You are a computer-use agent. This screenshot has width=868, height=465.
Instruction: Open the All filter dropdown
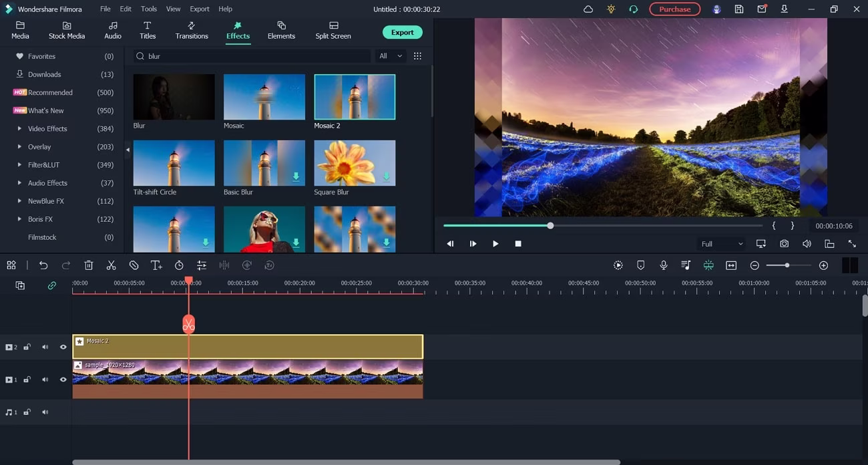coord(391,56)
